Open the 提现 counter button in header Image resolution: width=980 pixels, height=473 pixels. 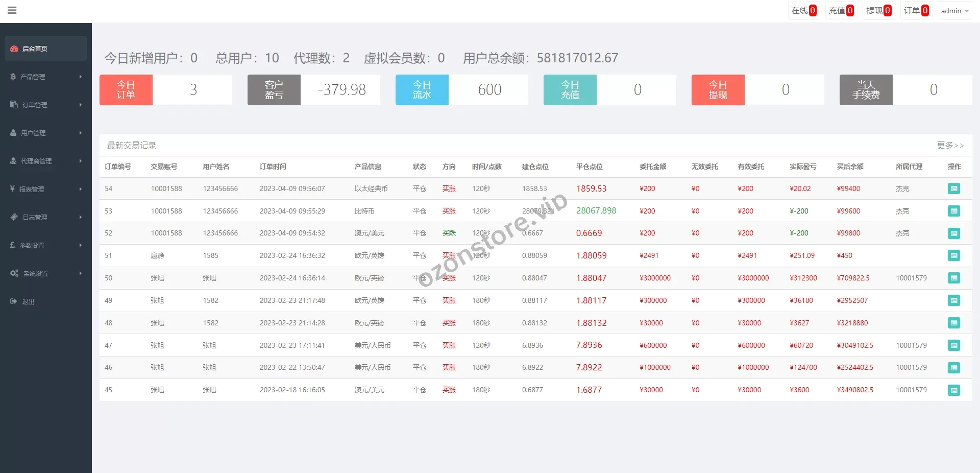click(x=878, y=11)
